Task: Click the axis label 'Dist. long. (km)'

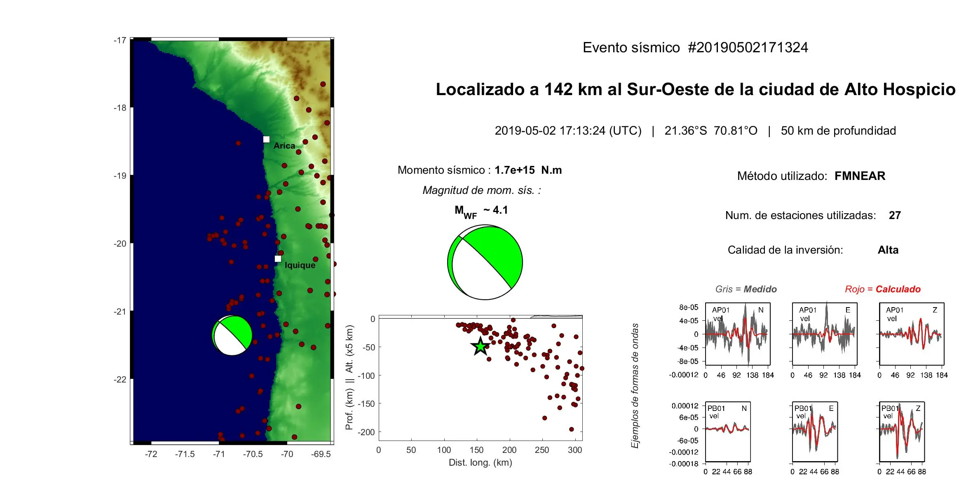Action: tap(480, 462)
